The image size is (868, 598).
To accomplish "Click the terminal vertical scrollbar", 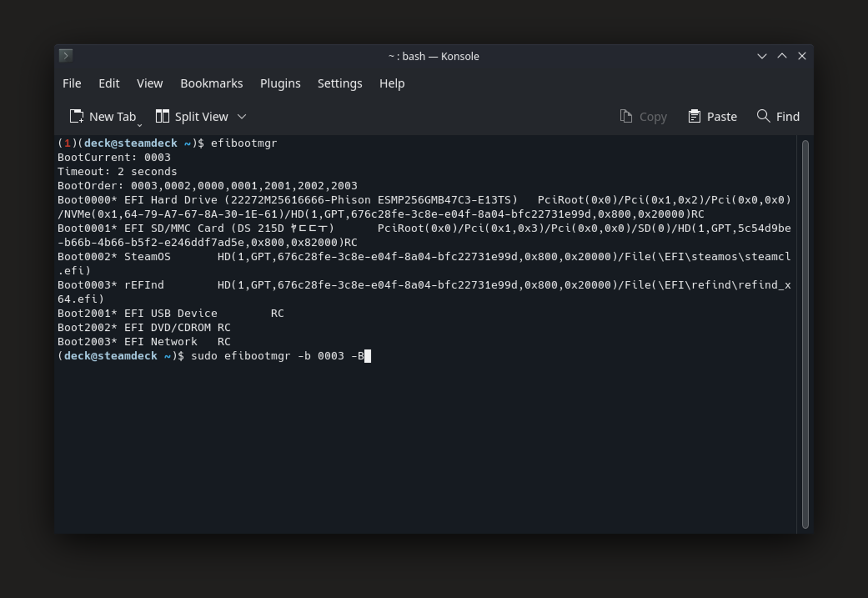I will click(805, 334).
